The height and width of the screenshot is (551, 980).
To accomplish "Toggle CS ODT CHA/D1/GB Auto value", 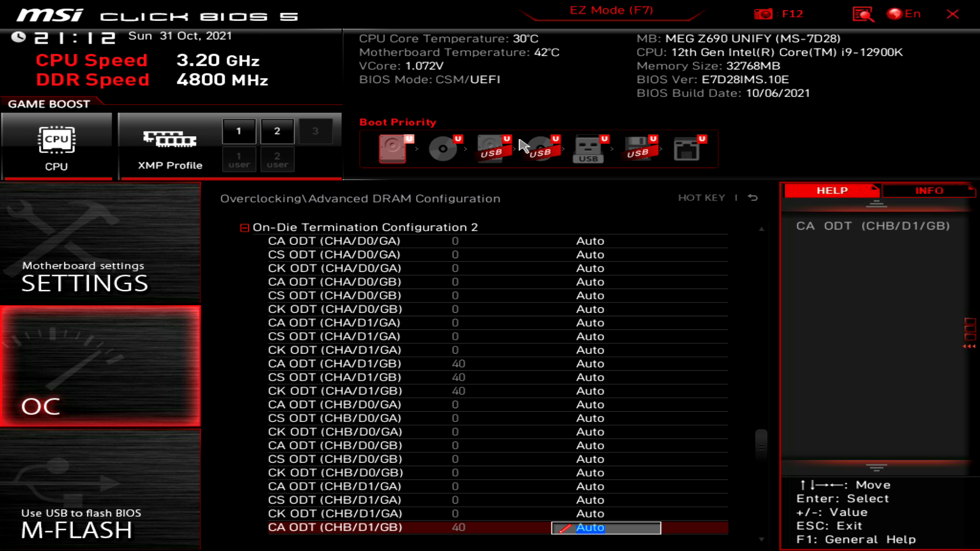I will pos(590,377).
